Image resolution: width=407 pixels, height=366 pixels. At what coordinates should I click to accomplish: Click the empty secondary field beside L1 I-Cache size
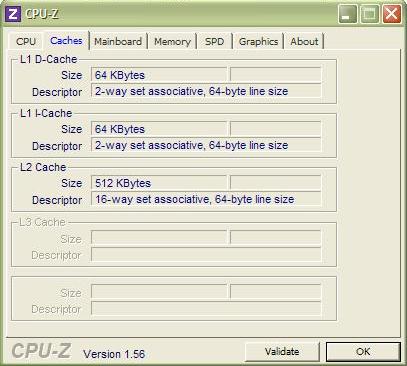point(275,129)
